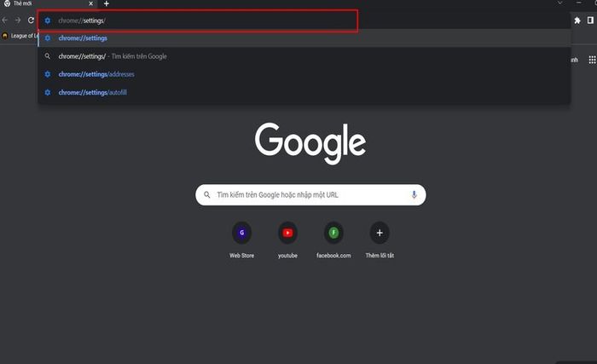597x364 pixels.
Task: Start voice search with the microphone icon
Action: [x=414, y=195]
